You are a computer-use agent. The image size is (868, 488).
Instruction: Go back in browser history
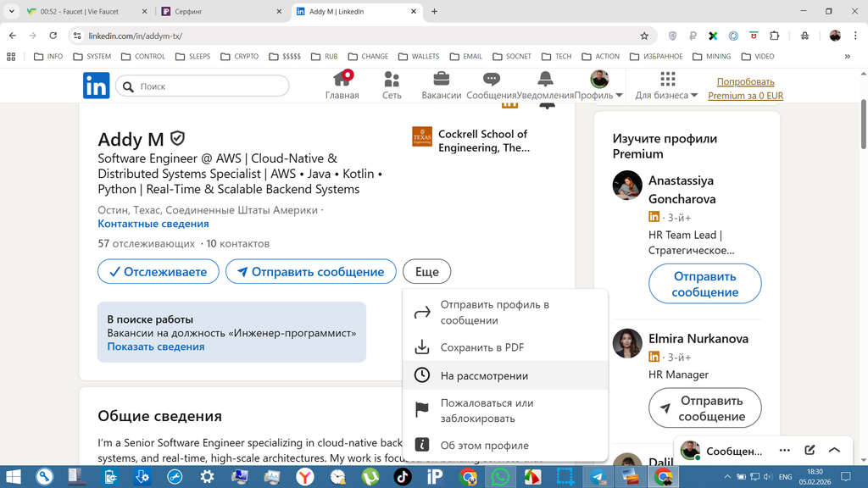tap(12, 36)
